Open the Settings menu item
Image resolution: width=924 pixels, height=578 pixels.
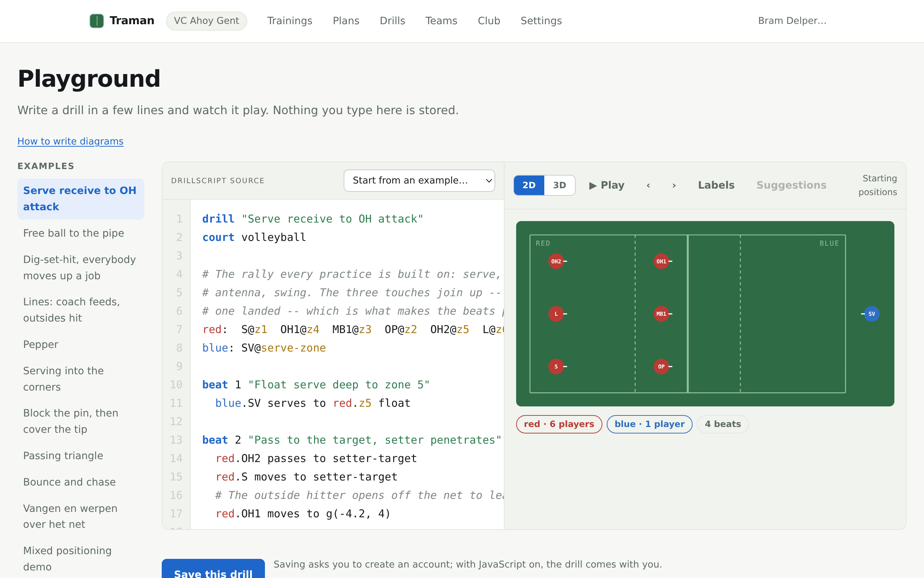point(541,21)
